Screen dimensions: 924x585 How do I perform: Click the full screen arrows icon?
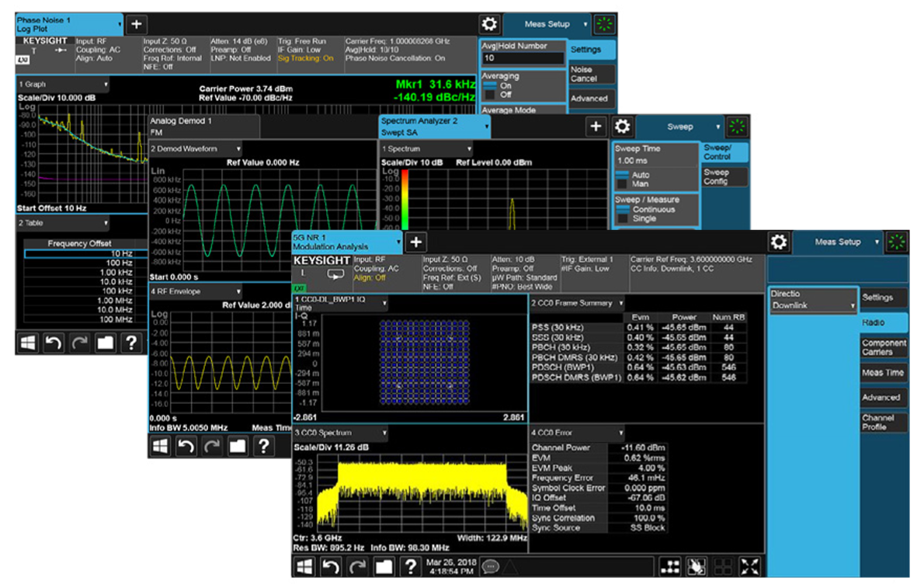coord(749,566)
